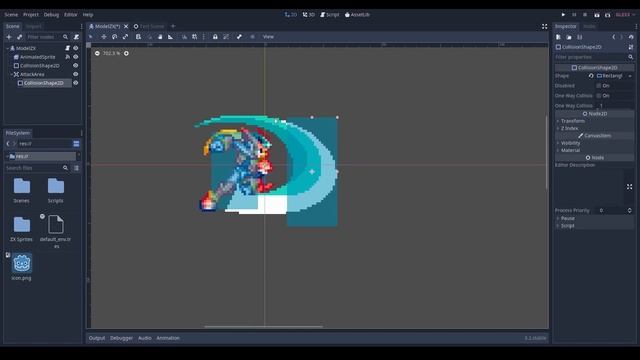Add a new node with plus icon
This screenshot has width=640, height=360.
point(9,37)
